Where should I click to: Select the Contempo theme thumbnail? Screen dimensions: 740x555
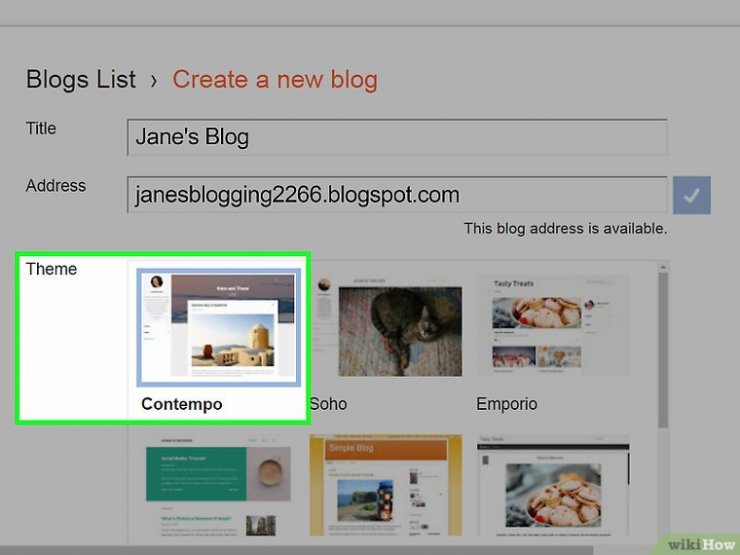point(219,328)
